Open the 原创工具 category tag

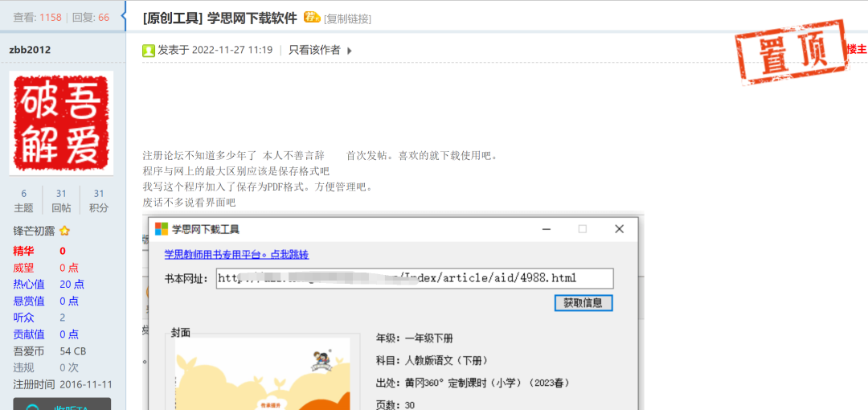tap(172, 18)
